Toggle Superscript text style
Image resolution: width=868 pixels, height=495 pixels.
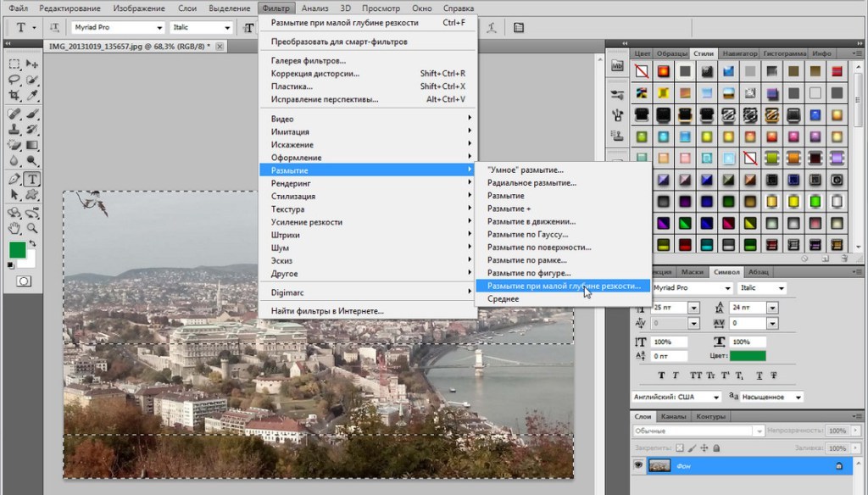point(725,375)
